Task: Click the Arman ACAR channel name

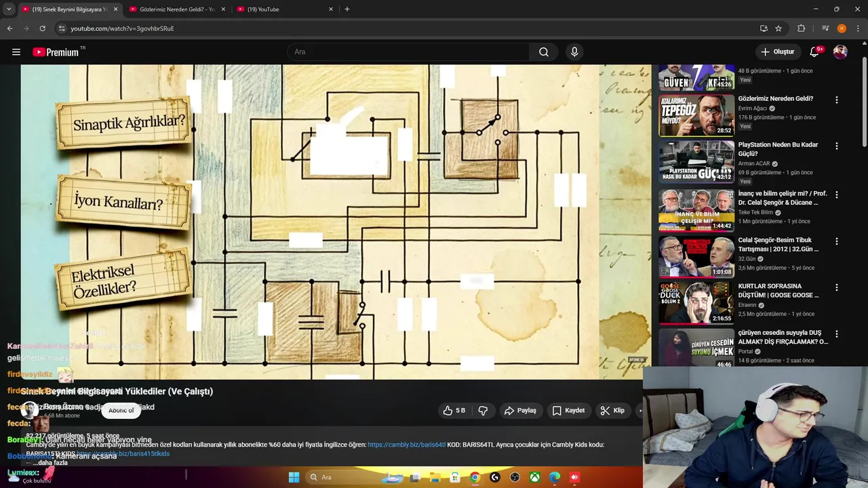Action: tap(754, 163)
